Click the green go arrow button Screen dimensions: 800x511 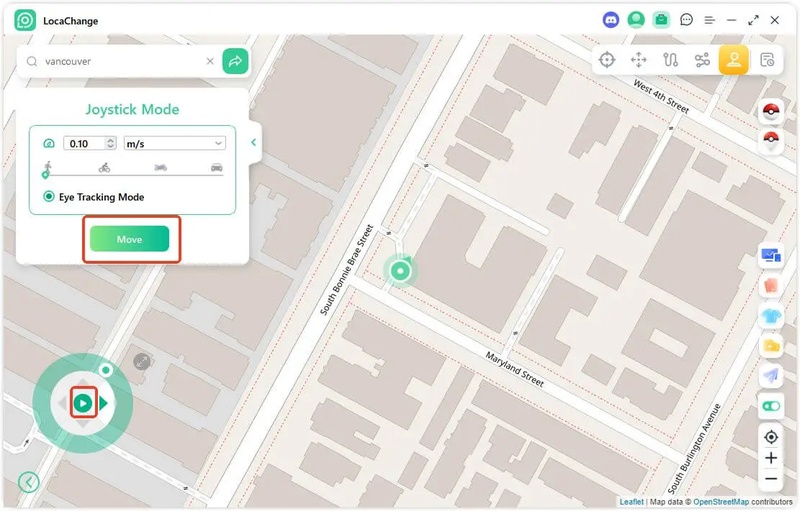point(235,61)
